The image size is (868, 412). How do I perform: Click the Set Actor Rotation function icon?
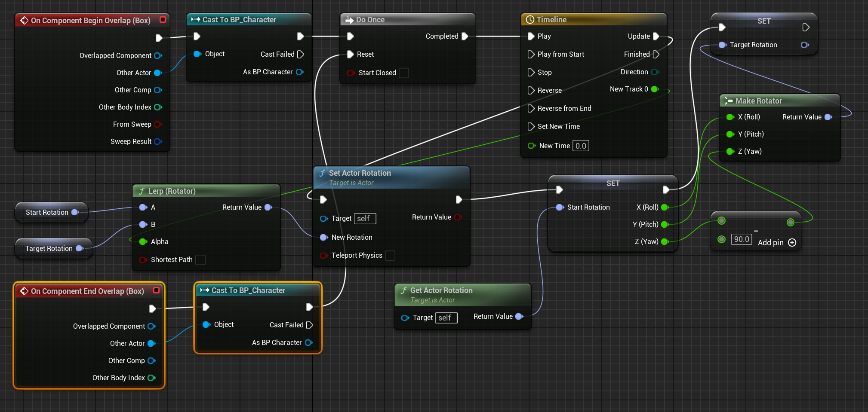point(322,173)
